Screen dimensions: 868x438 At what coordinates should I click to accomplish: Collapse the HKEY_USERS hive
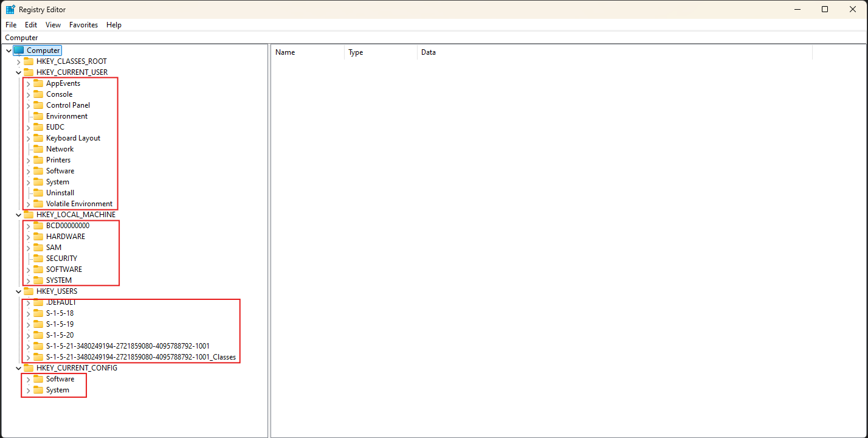click(18, 291)
